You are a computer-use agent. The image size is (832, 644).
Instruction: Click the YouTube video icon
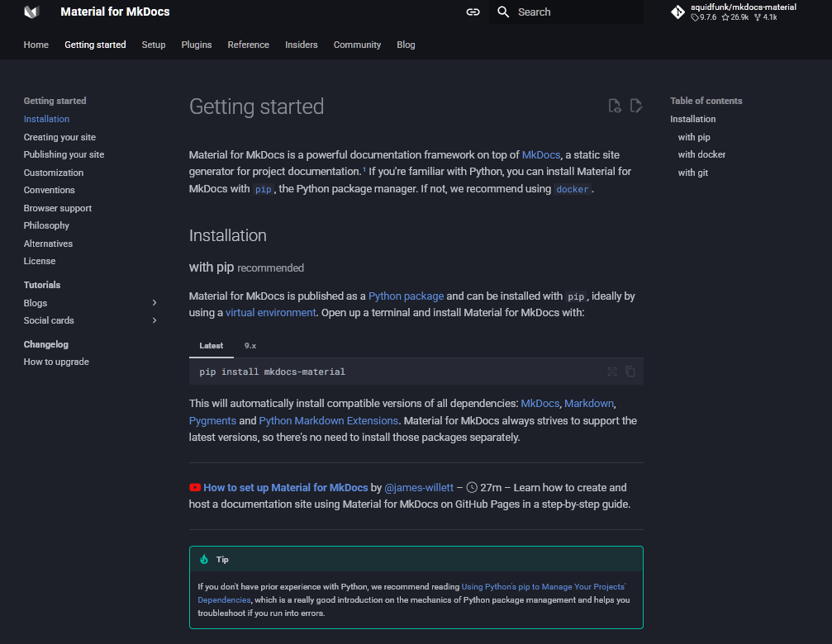click(195, 487)
